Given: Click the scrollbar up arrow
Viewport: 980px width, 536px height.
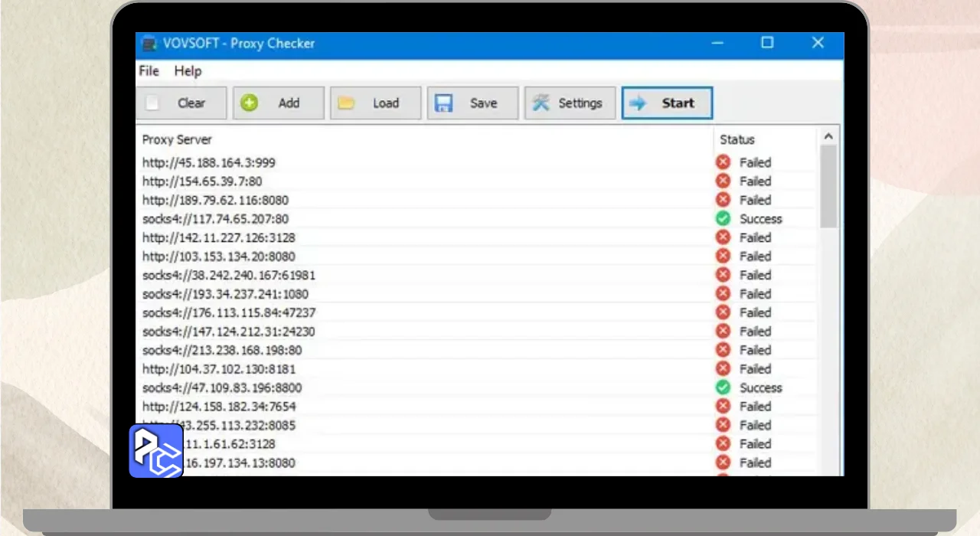Looking at the screenshot, I should pos(828,136).
